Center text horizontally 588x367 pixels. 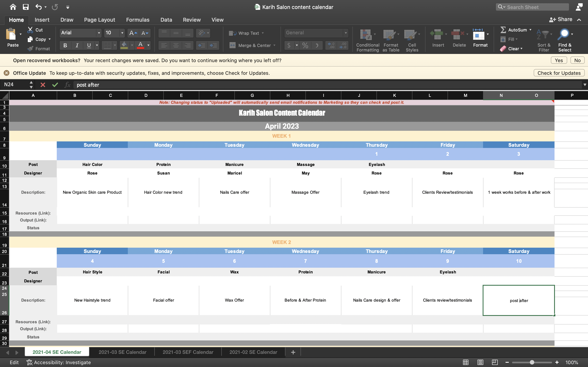176,45
